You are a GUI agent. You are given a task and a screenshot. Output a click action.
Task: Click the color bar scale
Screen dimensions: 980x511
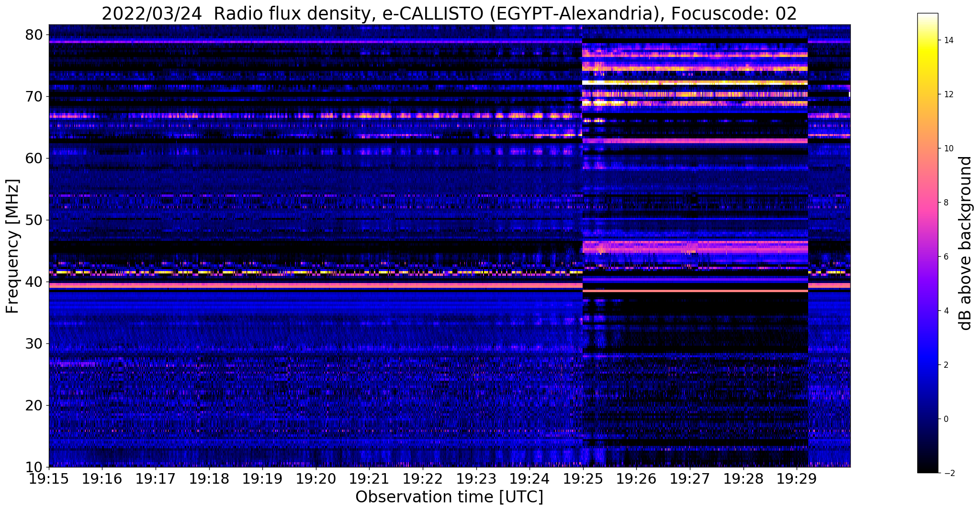927,243
